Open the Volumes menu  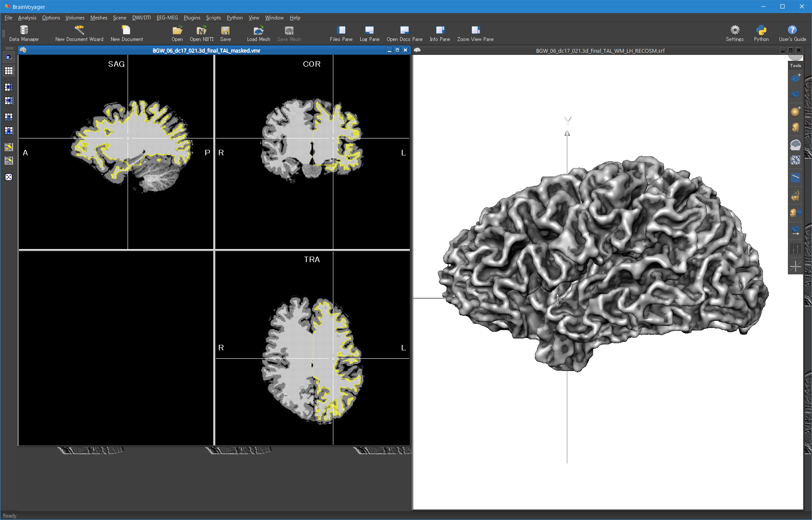tap(75, 18)
